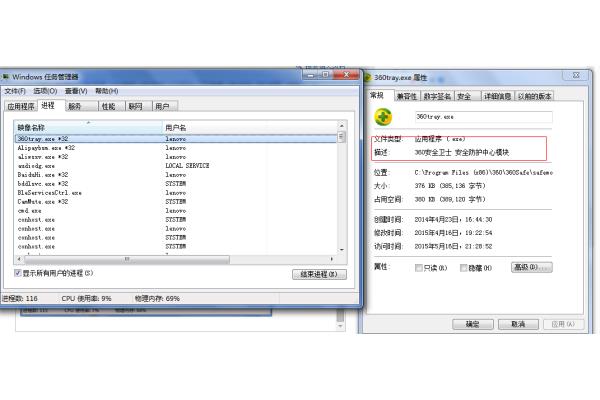
Task: Click the 高级 button in properties
Action: [532, 267]
